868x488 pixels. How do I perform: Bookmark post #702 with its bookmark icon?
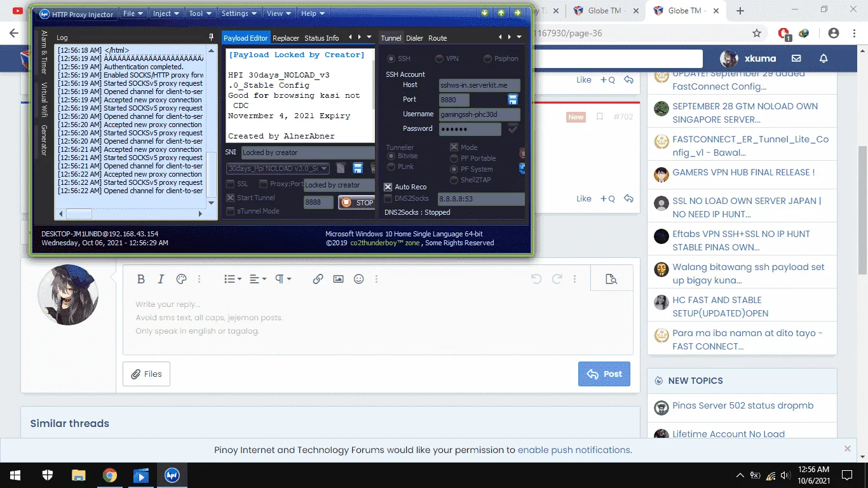pyautogui.click(x=599, y=117)
